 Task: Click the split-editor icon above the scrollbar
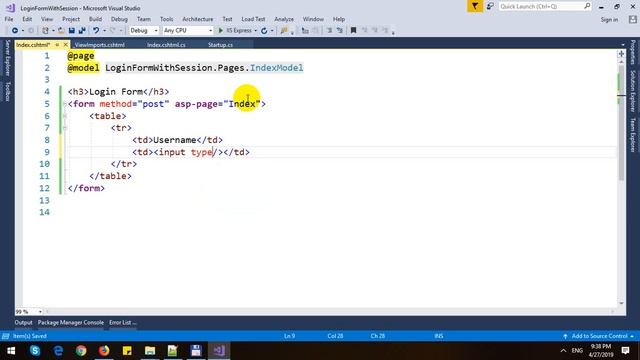tap(621, 54)
